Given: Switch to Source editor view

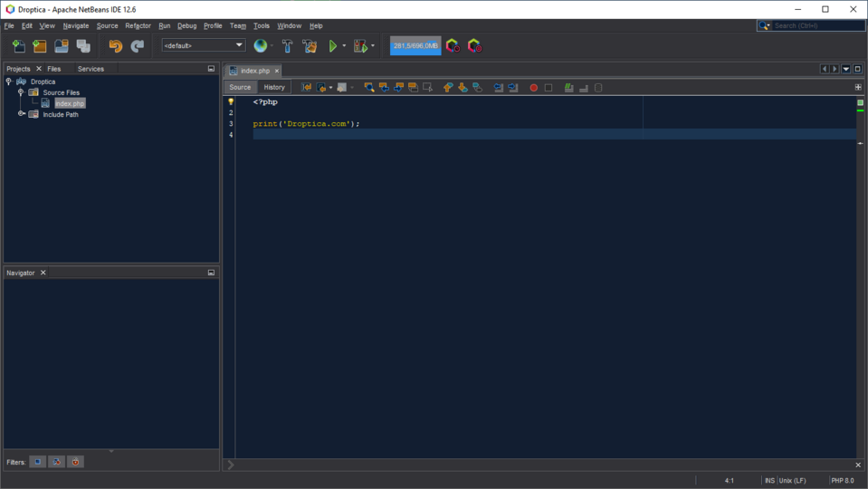Looking at the screenshot, I should tap(240, 87).
